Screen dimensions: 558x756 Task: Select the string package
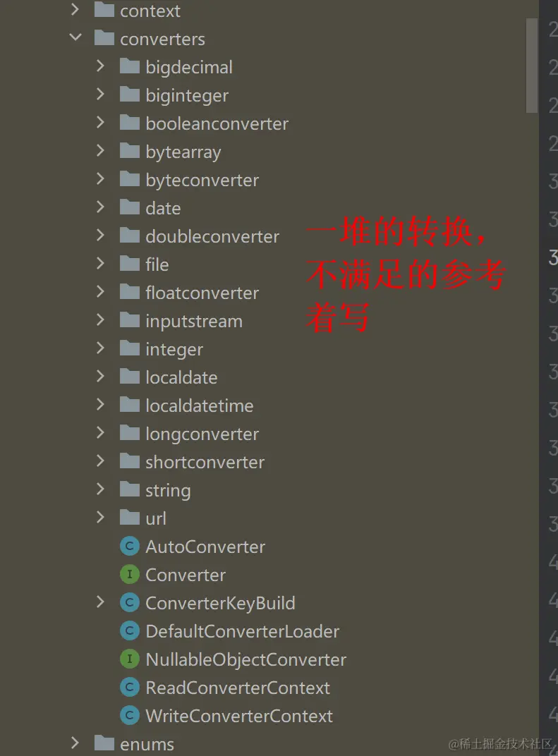coord(168,490)
